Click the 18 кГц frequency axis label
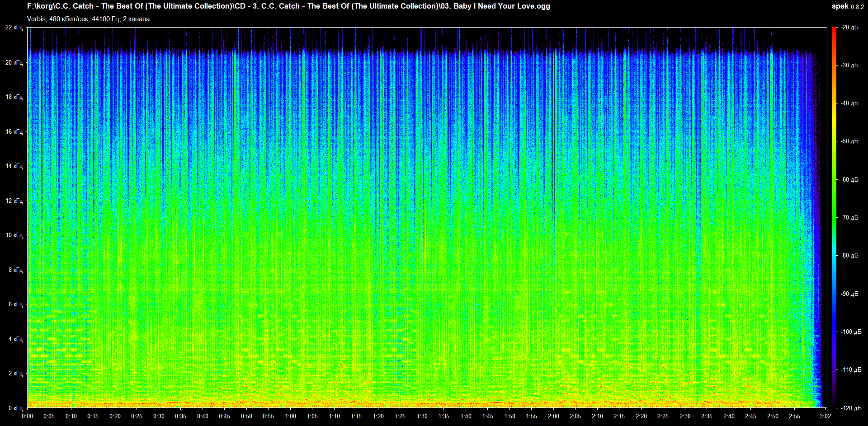 [14, 97]
